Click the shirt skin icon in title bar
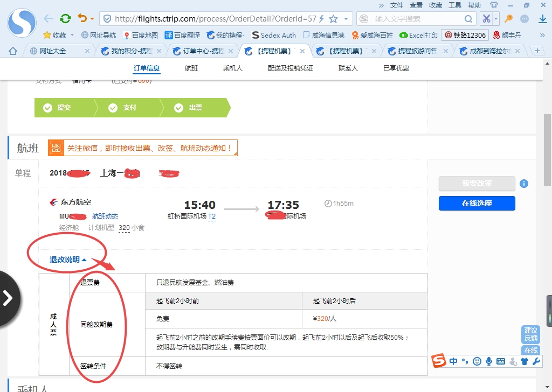 tap(494, 5)
